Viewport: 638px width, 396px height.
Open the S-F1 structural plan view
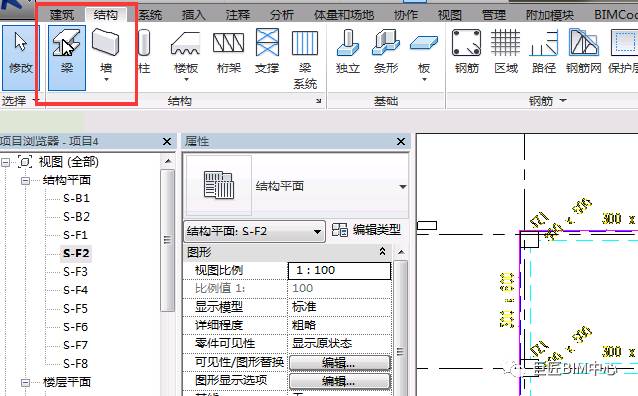coord(75,235)
